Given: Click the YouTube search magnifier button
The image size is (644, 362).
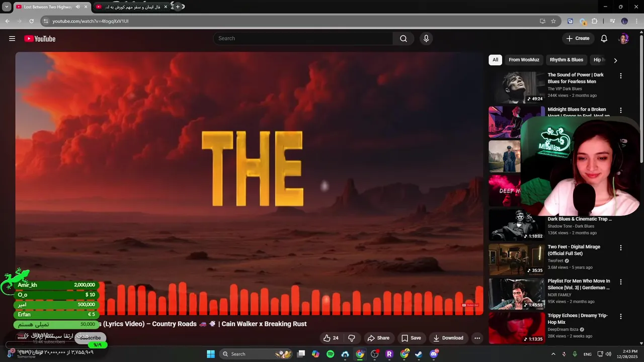Looking at the screenshot, I should (404, 39).
